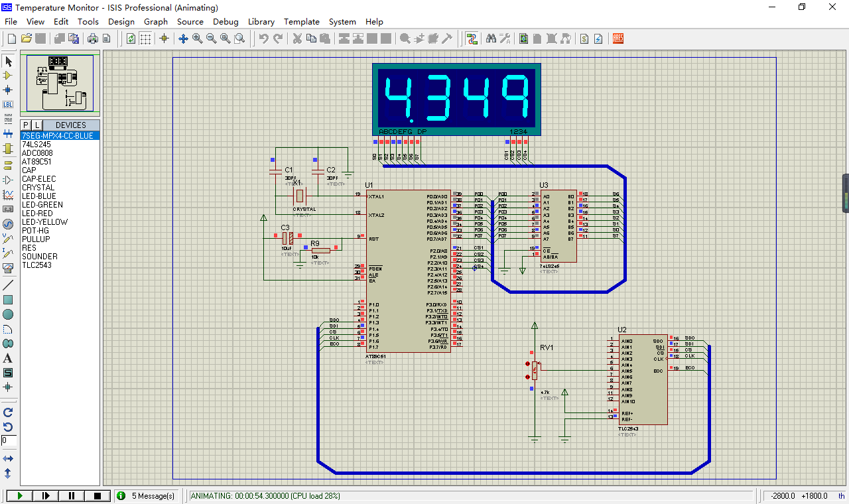Click the Rotate Clockwise icon
Viewport: 849px width, 504px height.
pyautogui.click(x=9, y=412)
